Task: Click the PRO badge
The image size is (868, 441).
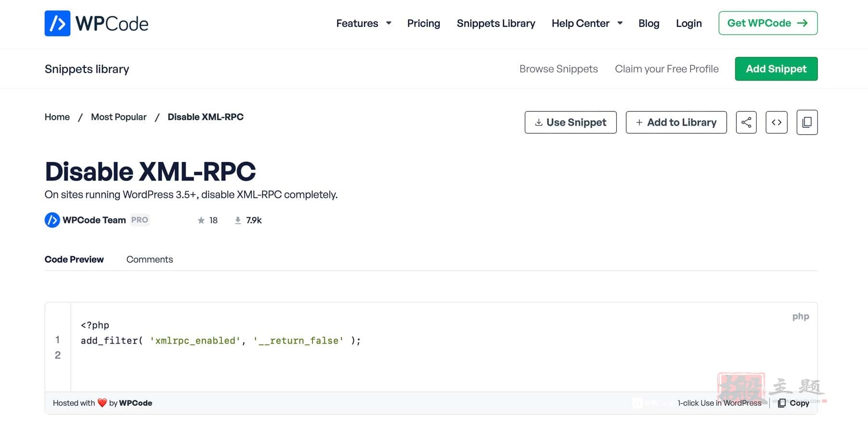Action: pos(140,220)
